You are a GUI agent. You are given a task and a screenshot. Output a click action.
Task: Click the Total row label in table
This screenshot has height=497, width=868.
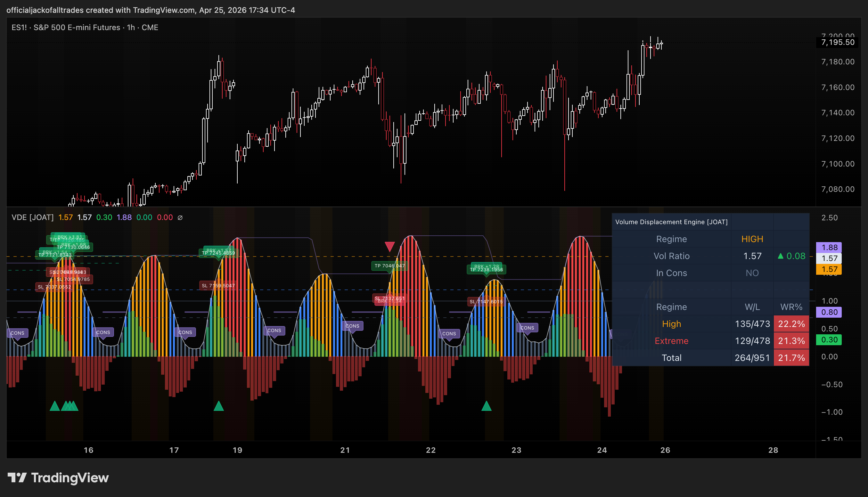[x=671, y=358]
